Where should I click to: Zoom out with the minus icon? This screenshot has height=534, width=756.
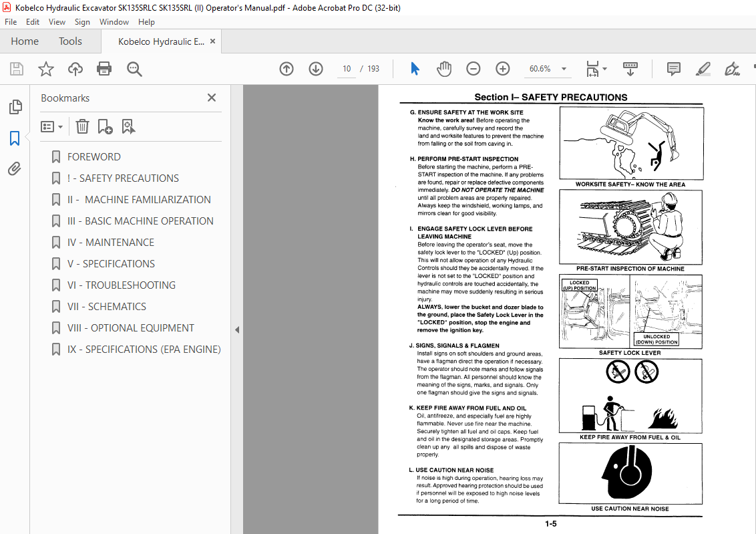point(474,69)
